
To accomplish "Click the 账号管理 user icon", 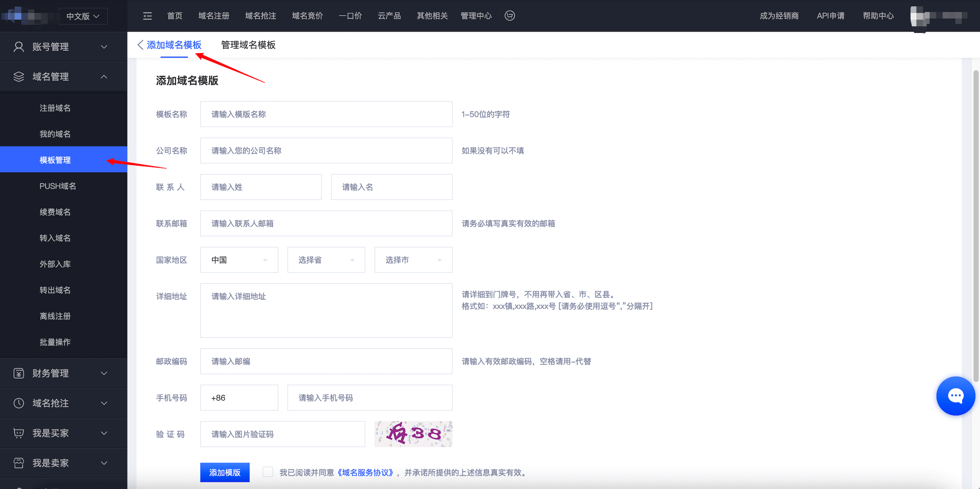I will [x=19, y=47].
